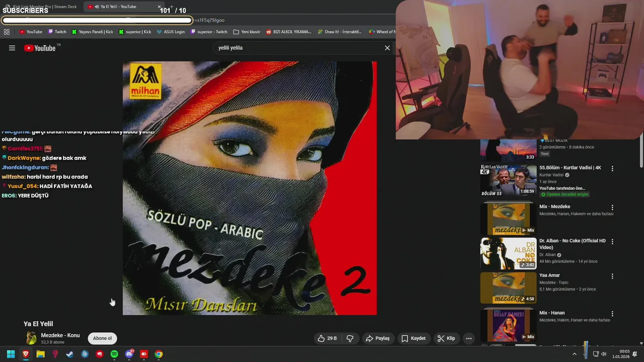
Task: Open Steam from the taskbar
Action: (x=70, y=354)
